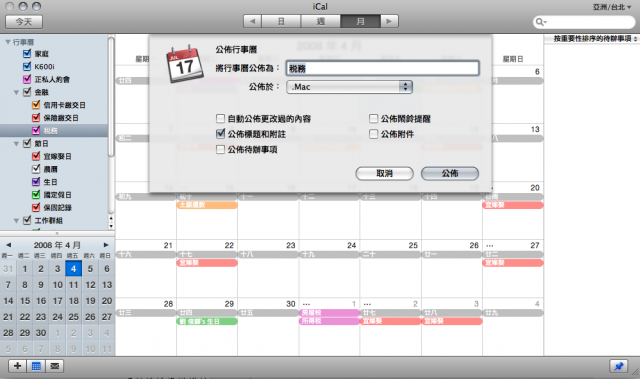
Task: Click the plus icon to add a calendar
Action: coord(17,366)
